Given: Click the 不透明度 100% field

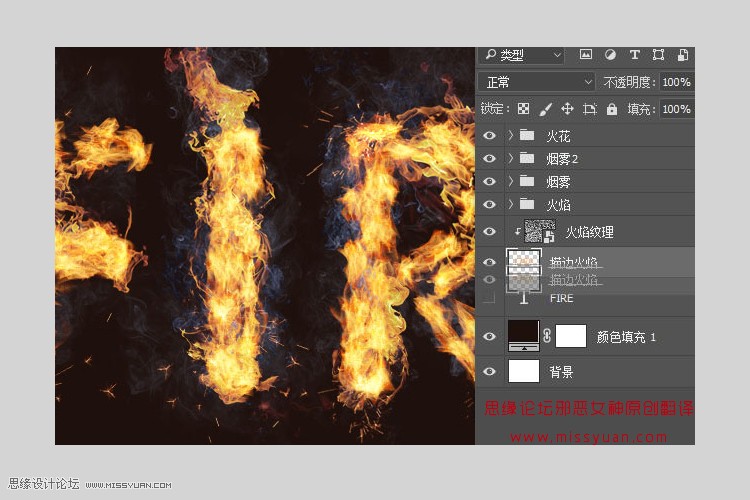Looking at the screenshot, I should point(676,82).
